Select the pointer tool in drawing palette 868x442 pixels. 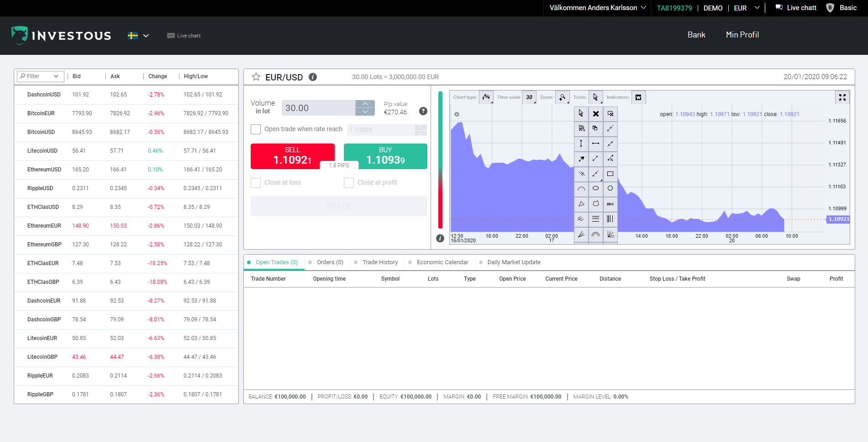point(581,113)
